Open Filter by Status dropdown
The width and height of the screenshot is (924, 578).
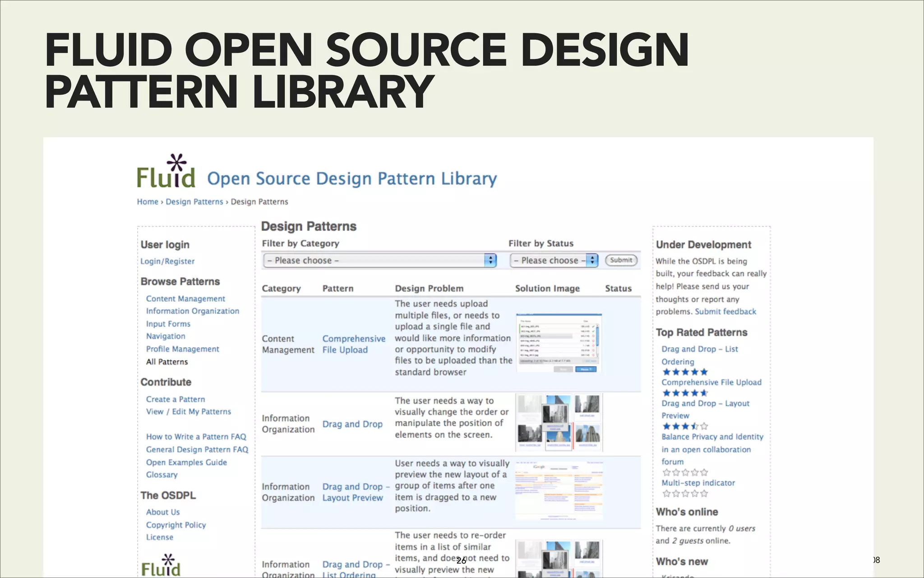[x=554, y=260]
